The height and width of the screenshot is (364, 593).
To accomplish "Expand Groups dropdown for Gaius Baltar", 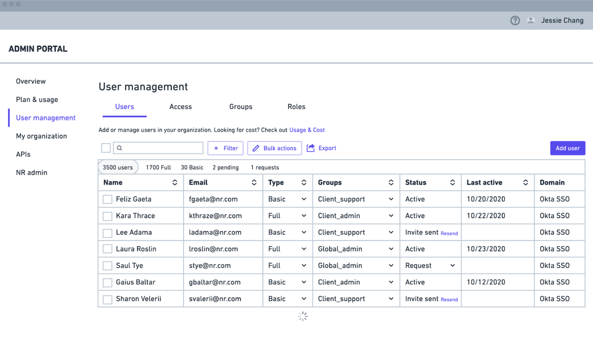I will [391, 282].
